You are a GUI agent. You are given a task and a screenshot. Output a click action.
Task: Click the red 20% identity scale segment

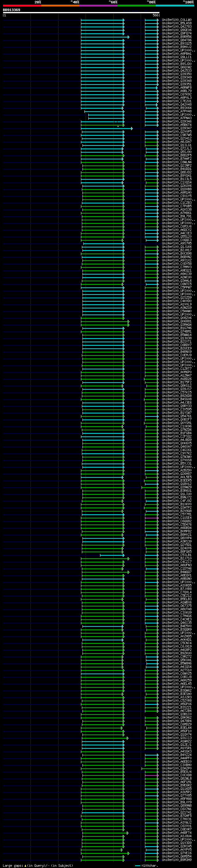click(x=22, y=6)
